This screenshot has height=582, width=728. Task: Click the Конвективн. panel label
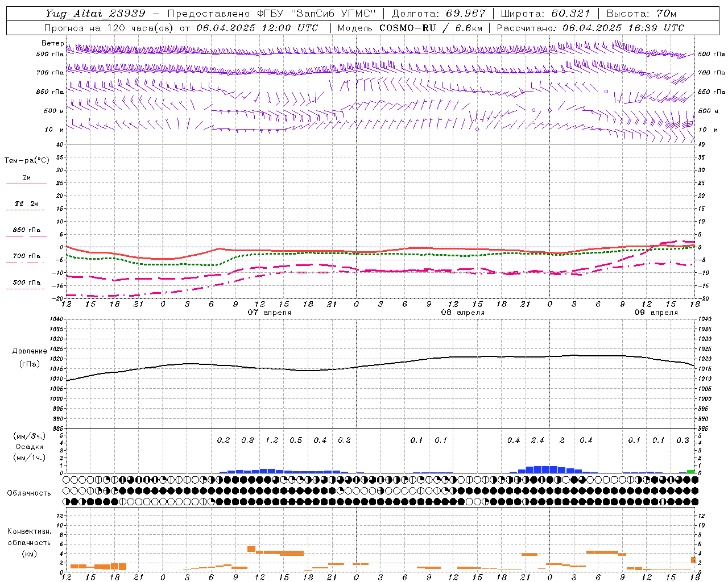pos(30,531)
